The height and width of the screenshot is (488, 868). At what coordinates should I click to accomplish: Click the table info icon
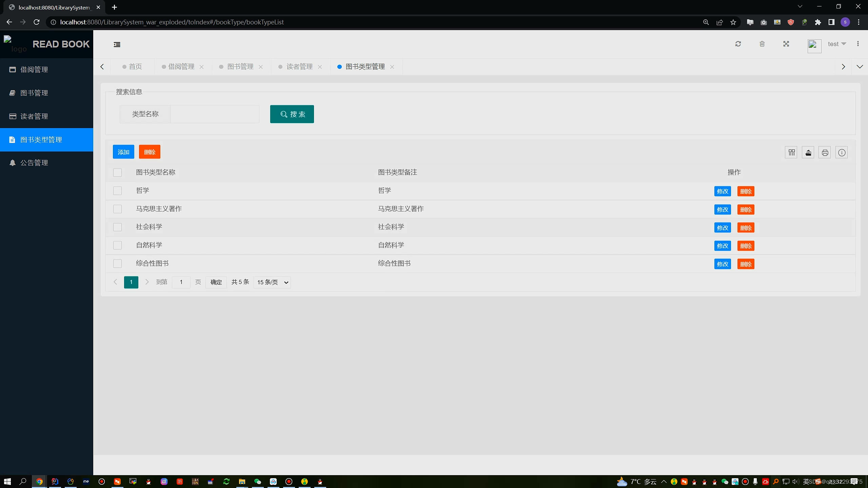point(842,152)
